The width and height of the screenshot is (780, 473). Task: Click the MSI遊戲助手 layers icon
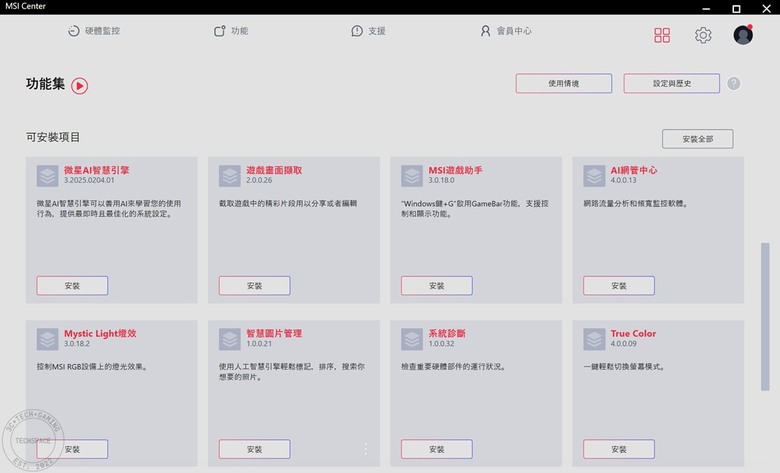[x=412, y=176]
